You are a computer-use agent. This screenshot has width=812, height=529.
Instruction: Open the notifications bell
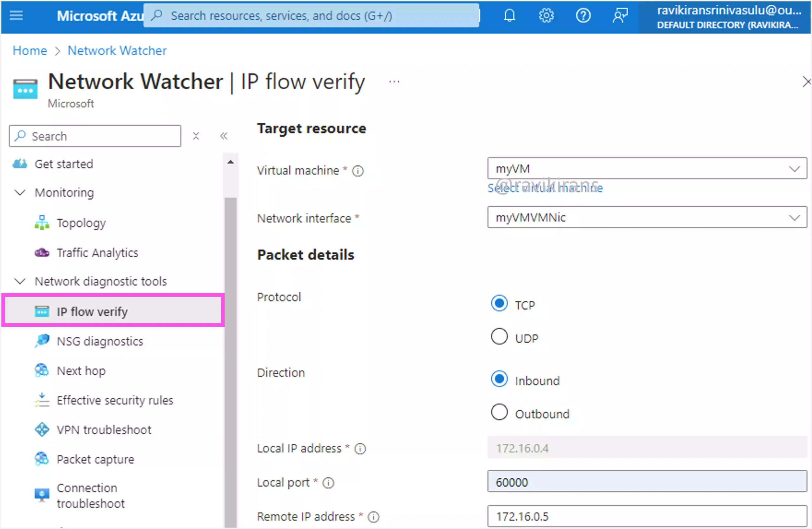(509, 16)
